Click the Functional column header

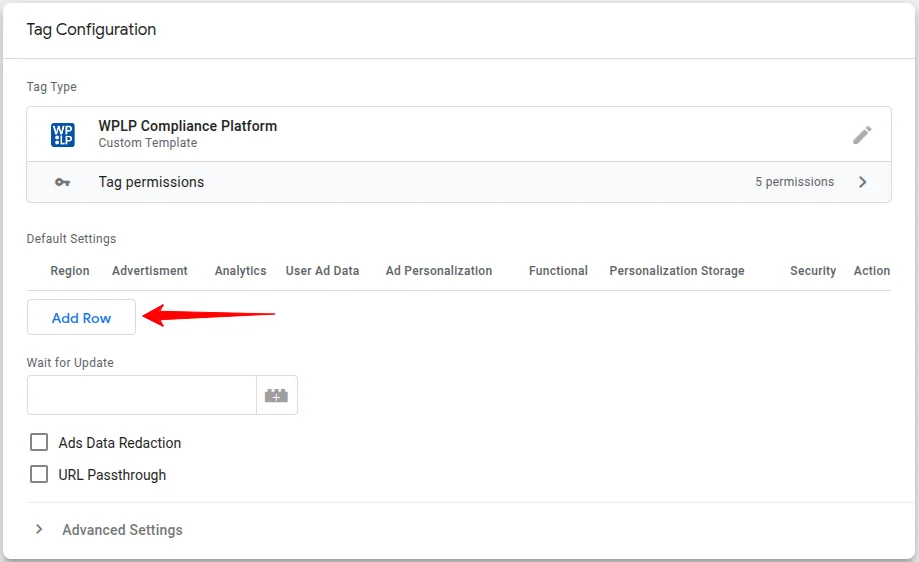(x=558, y=271)
